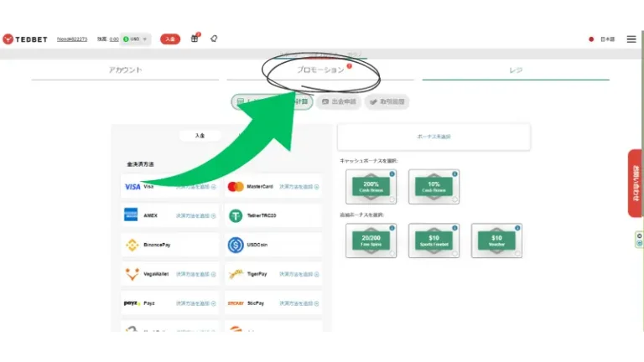Click the 200% Cash Bonus green banner
Screen dimensions: 644x362
[371, 187]
